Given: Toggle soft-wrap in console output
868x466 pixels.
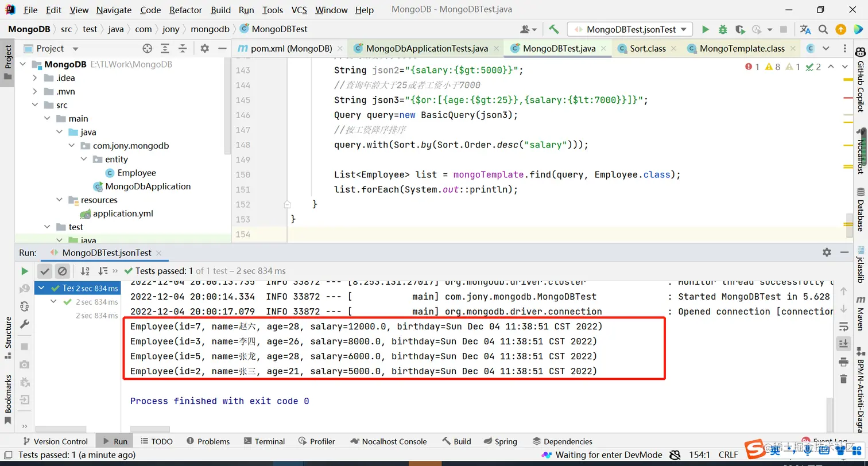Looking at the screenshot, I should tap(843, 327).
